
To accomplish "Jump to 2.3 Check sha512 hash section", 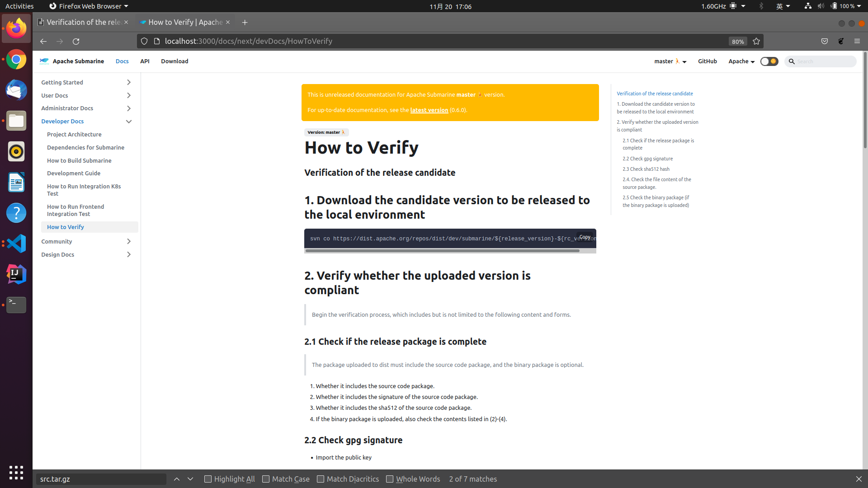I will point(646,169).
